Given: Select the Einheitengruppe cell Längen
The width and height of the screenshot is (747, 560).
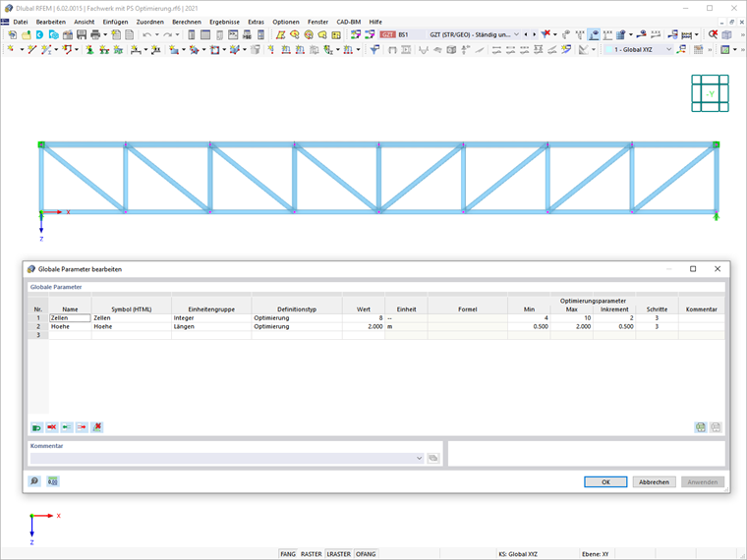Looking at the screenshot, I should point(211,326).
